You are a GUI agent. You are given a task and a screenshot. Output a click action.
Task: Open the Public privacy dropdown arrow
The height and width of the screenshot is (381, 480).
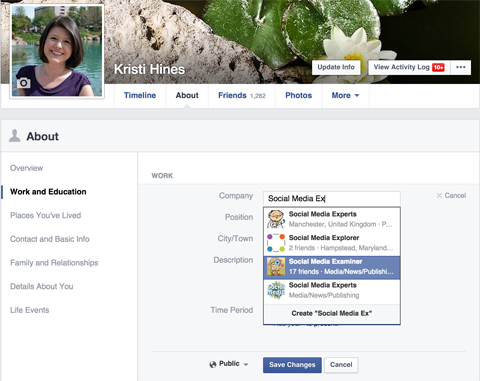pyautogui.click(x=246, y=365)
